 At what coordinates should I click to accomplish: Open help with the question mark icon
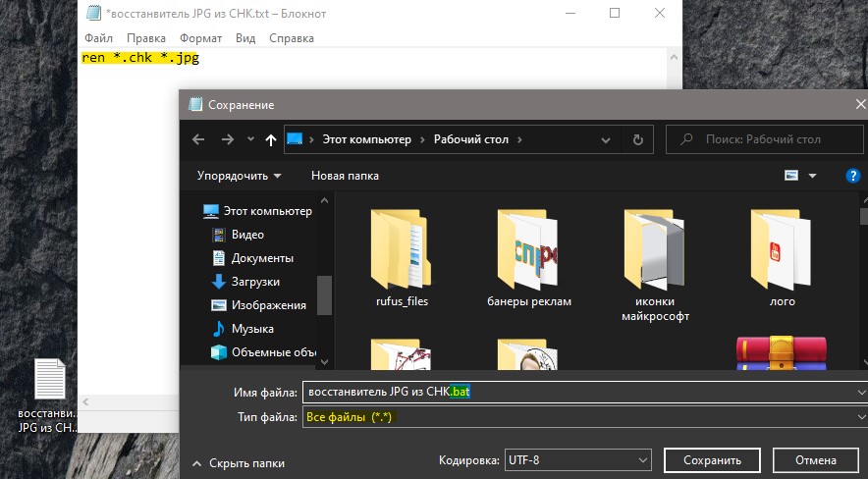click(853, 176)
